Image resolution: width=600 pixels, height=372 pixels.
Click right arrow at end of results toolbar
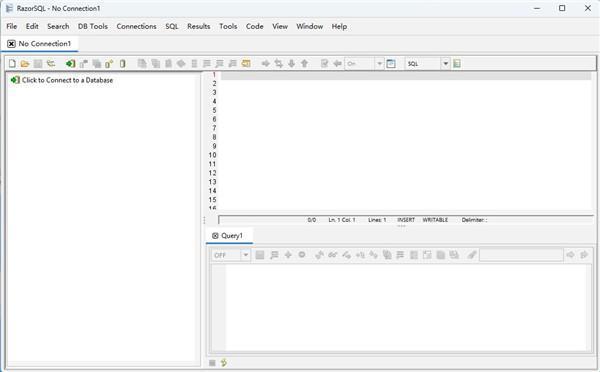(584, 255)
